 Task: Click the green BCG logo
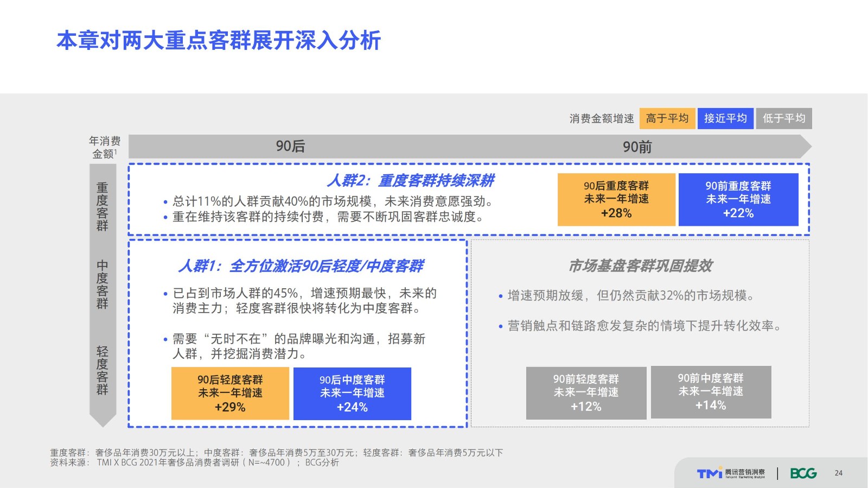(803, 473)
